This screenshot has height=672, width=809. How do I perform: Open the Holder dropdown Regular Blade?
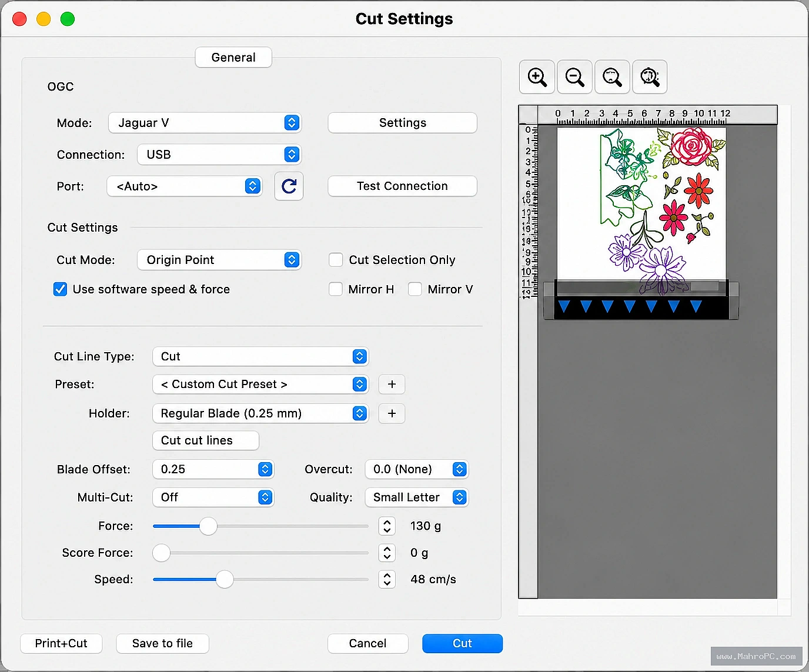pyautogui.click(x=260, y=413)
